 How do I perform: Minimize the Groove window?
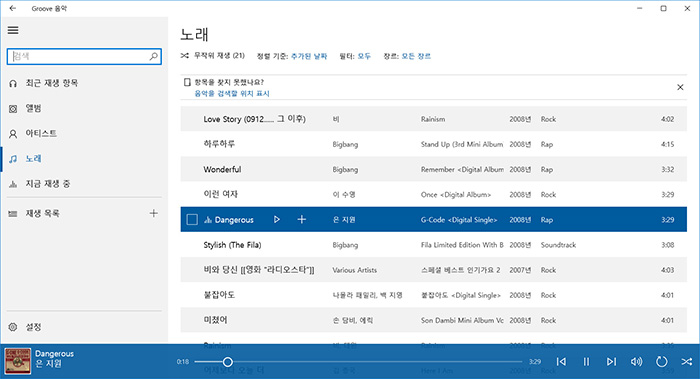pos(640,8)
